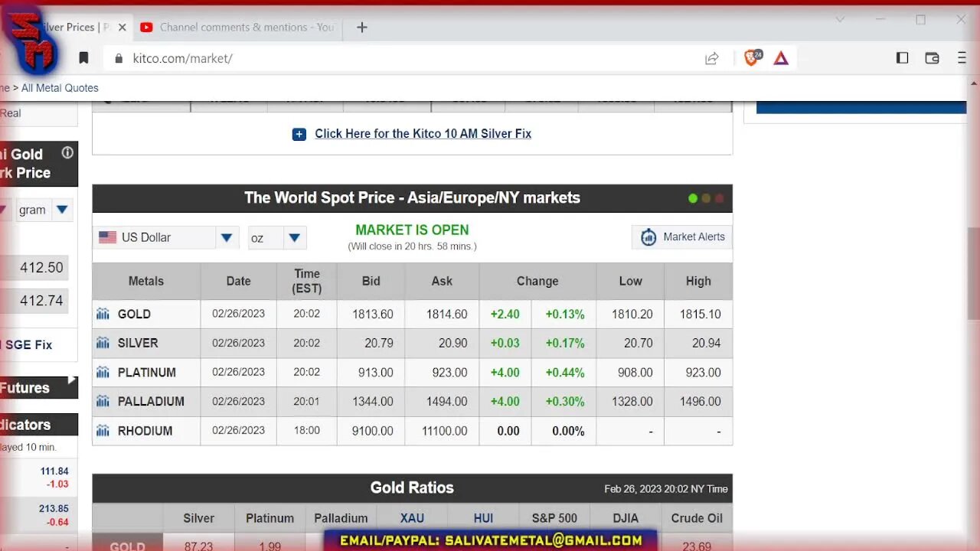Close the Silver Prices tab
Image resolution: width=980 pixels, height=551 pixels.
[122, 28]
